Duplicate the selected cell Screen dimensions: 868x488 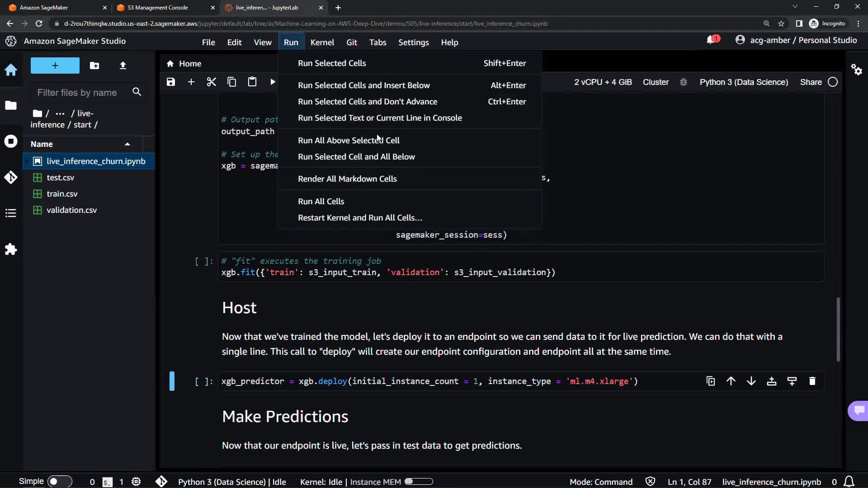coord(710,381)
